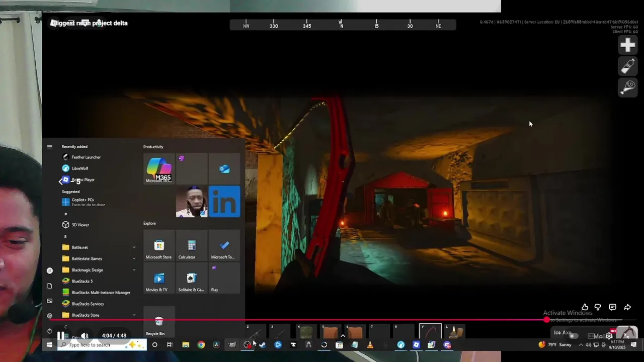Image resolution: width=644 pixels, height=362 pixels.
Task: Open the account icon in Start left rail
Action: [49, 270]
